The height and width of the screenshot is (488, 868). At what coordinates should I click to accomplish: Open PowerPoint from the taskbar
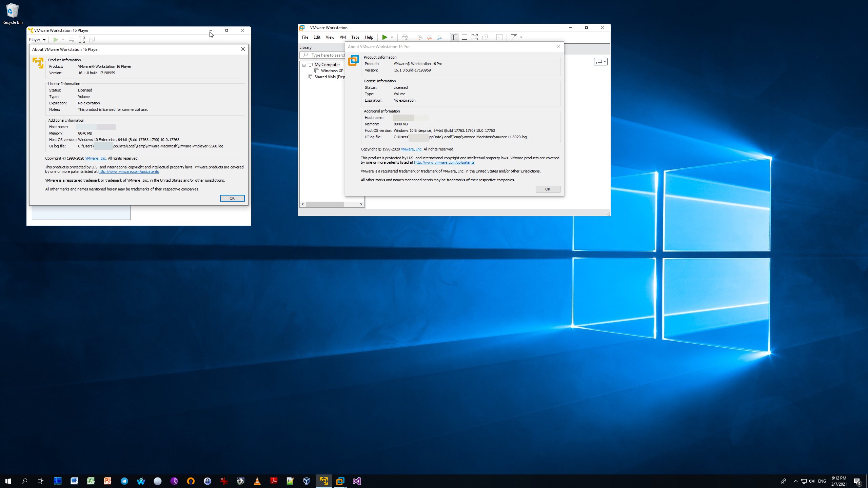[107, 481]
